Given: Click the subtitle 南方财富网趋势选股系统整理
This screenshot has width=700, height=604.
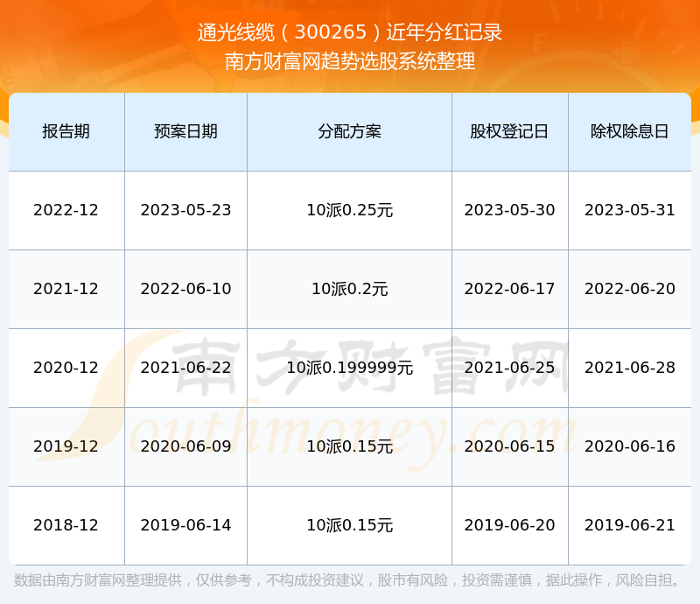Looking at the screenshot, I should pyautogui.click(x=350, y=61).
